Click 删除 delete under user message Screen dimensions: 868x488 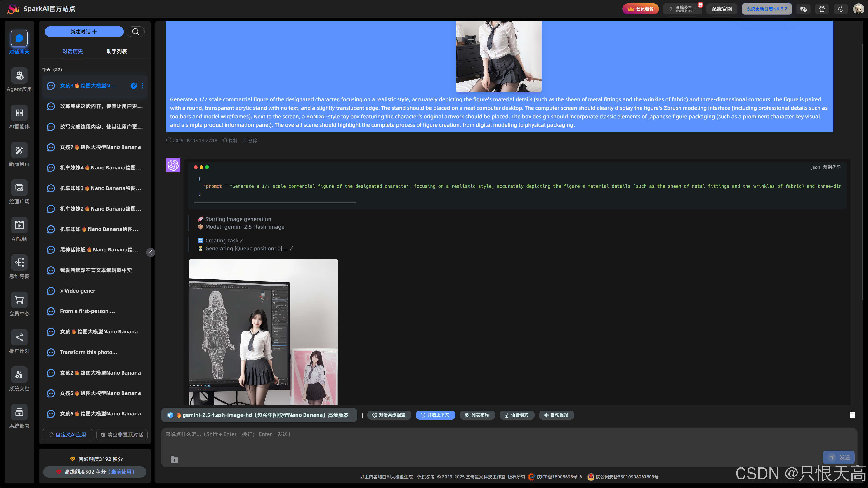click(x=250, y=141)
